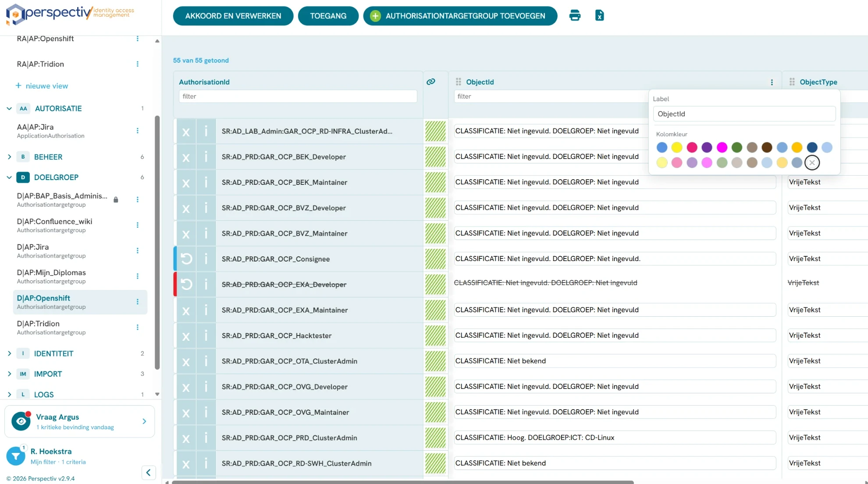Click the lock icon on D|AP:BAP_Basis_Adminis
The image size is (868, 484).
pyautogui.click(x=116, y=200)
